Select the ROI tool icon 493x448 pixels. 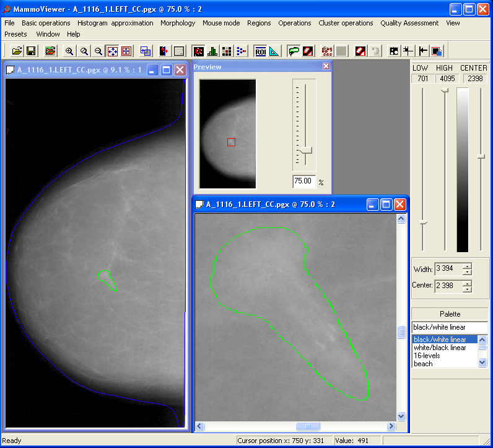(260, 51)
